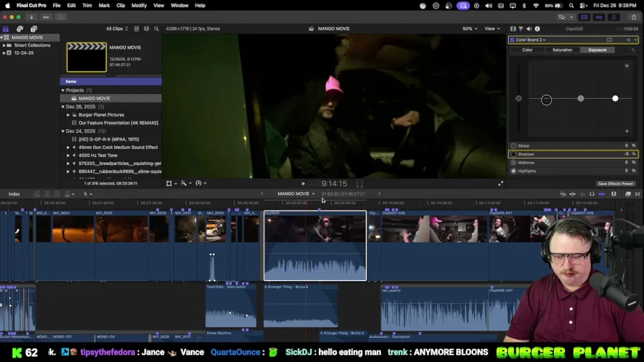644x362 pixels.
Task: Open the select tool dropdown in timeline
Action: 88,194
